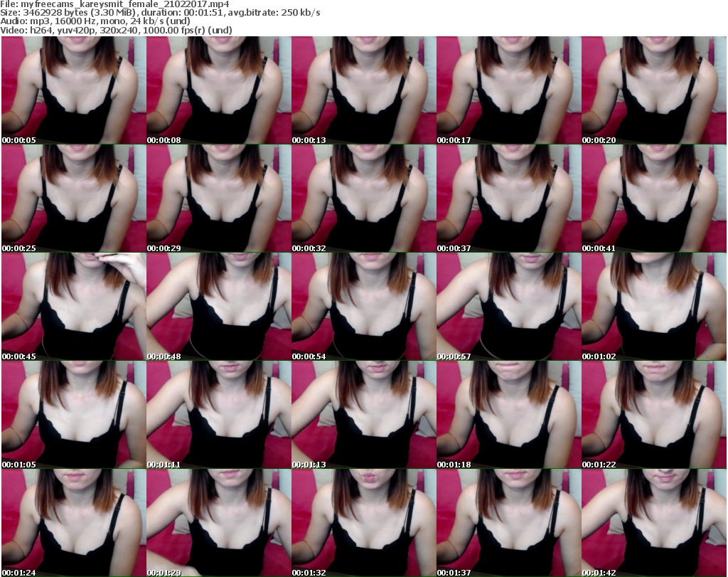The image size is (728, 577).
Task: Open the frame at 00:01:02
Action: pyautogui.click(x=654, y=307)
